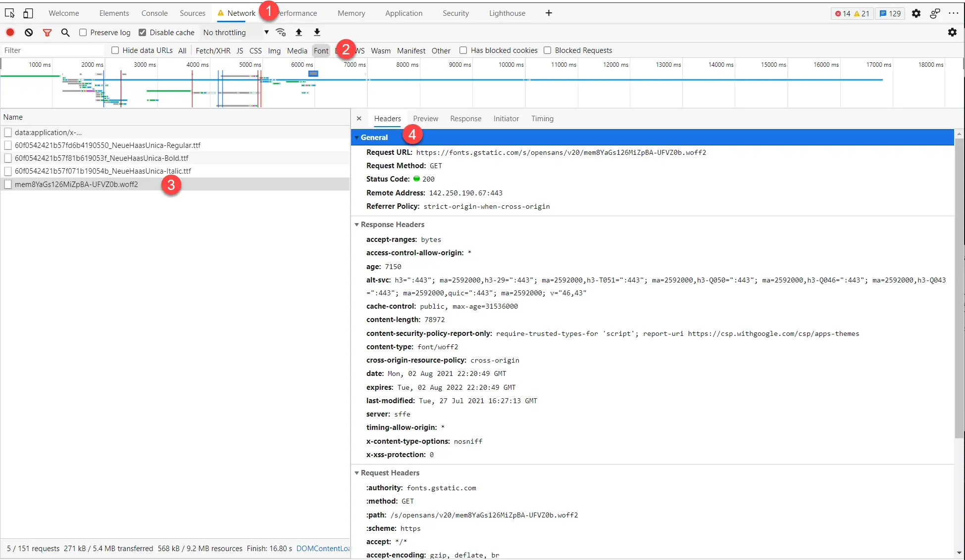Uncheck the Disable cache checkbox
The width and height of the screenshot is (965, 560).
tap(143, 33)
